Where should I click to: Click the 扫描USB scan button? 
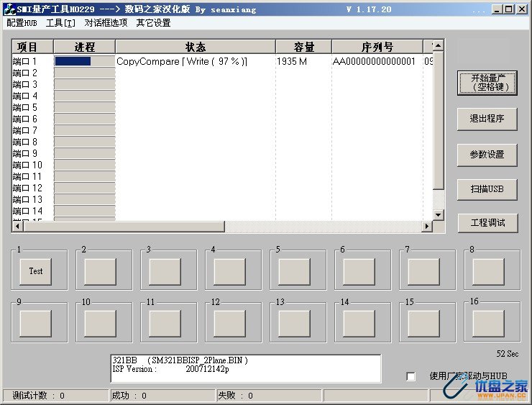[487, 188]
